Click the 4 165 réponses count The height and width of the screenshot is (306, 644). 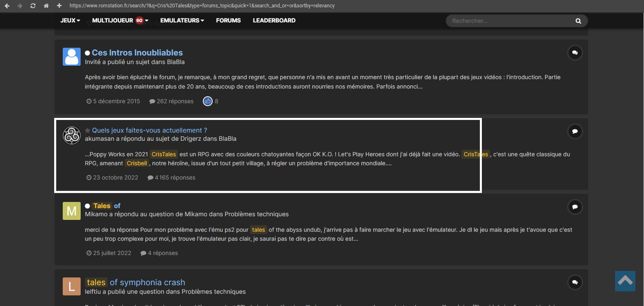point(175,177)
